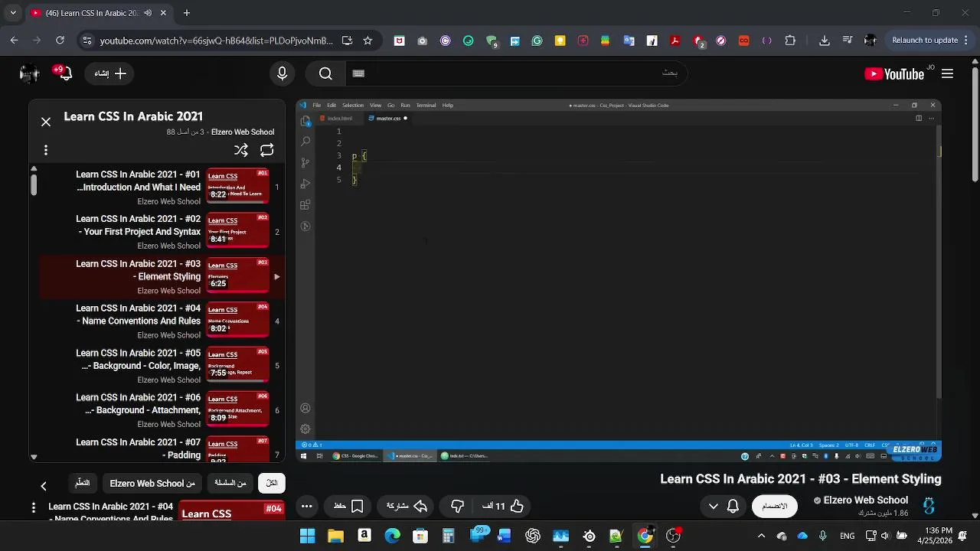The image size is (980, 551).
Task: Open Microsoft Edge from taskbar
Action: (x=392, y=536)
